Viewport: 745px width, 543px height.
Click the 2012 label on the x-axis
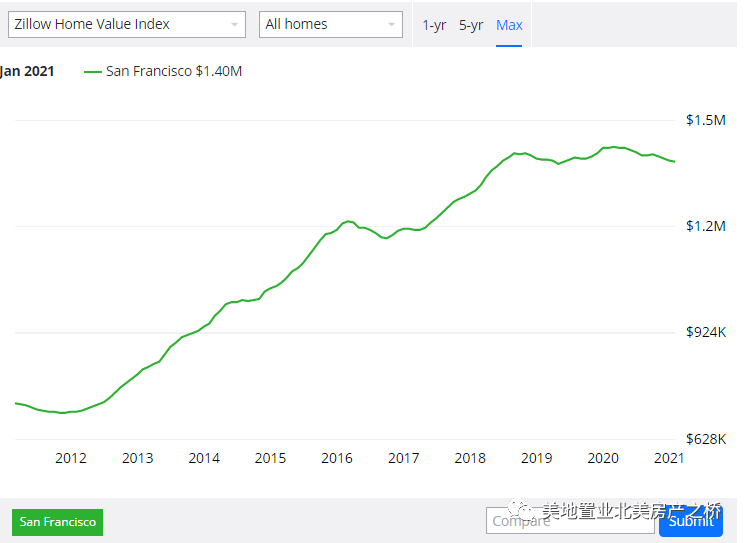pyautogui.click(x=71, y=458)
